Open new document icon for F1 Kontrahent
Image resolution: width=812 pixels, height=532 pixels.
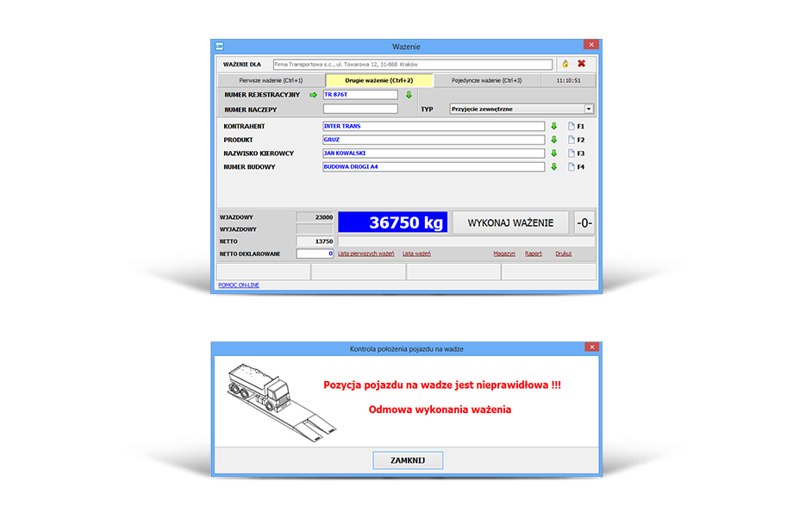(x=571, y=127)
